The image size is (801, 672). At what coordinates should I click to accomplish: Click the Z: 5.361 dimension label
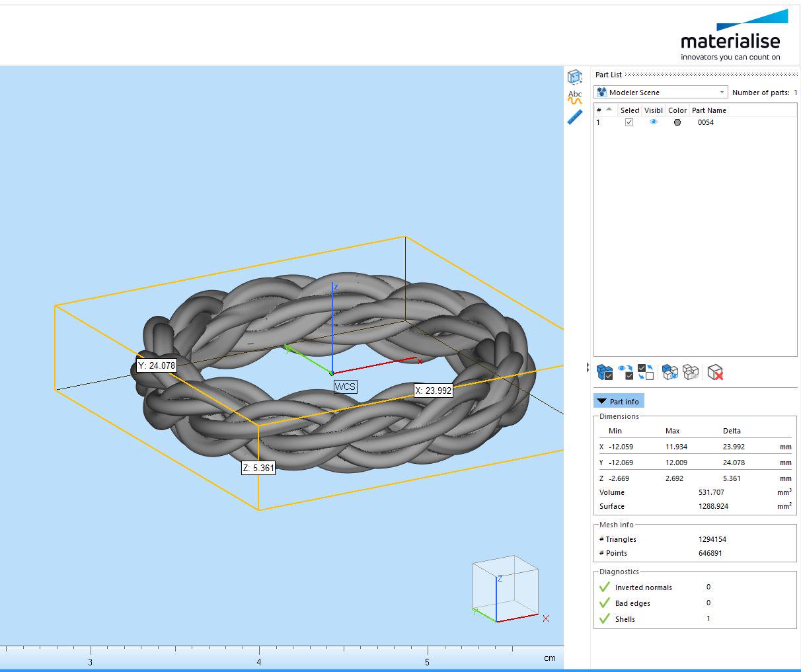[258, 468]
